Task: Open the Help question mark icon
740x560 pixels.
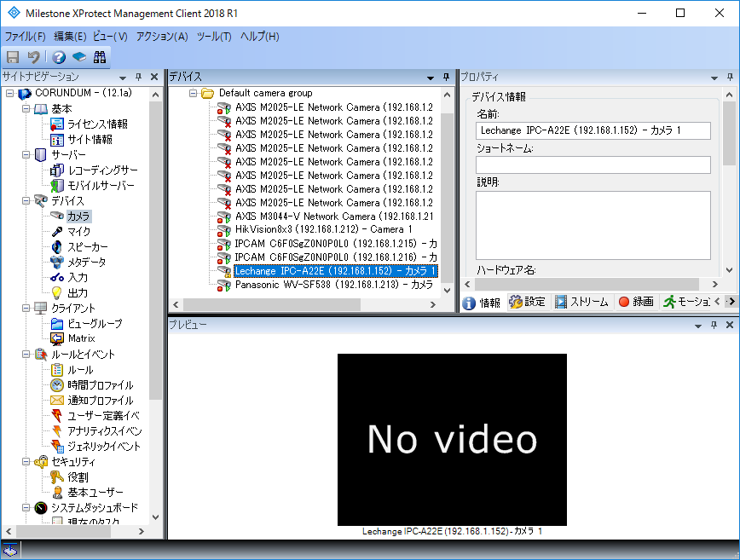Action: coord(59,57)
